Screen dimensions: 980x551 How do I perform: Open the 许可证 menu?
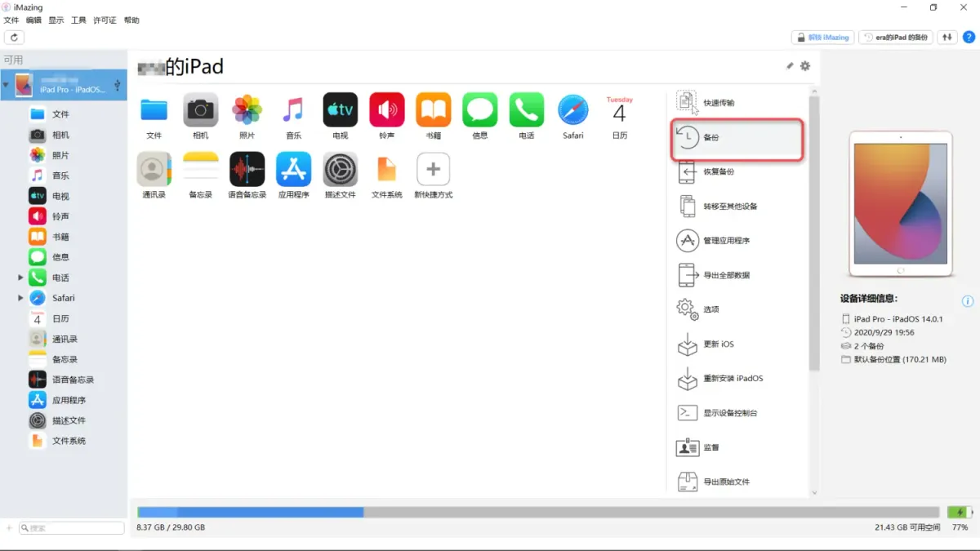click(x=105, y=20)
